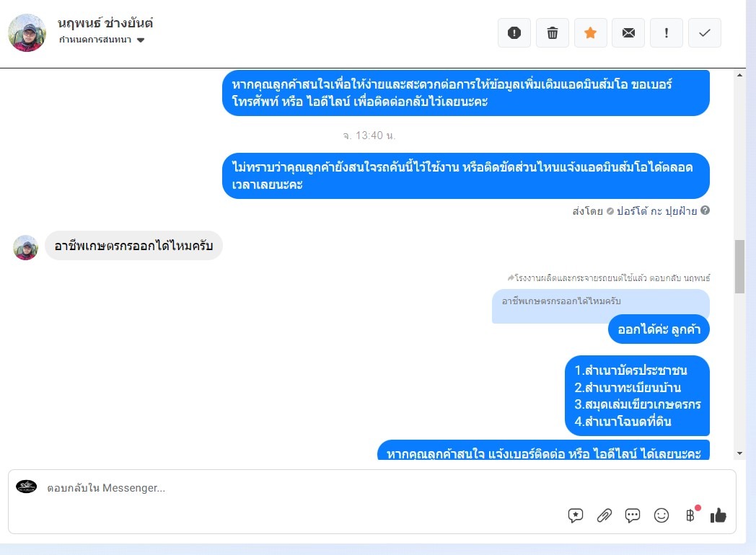This screenshot has height=555, width=756.
Task: Open saved replies speech-bubble-star icon
Action: tap(575, 515)
